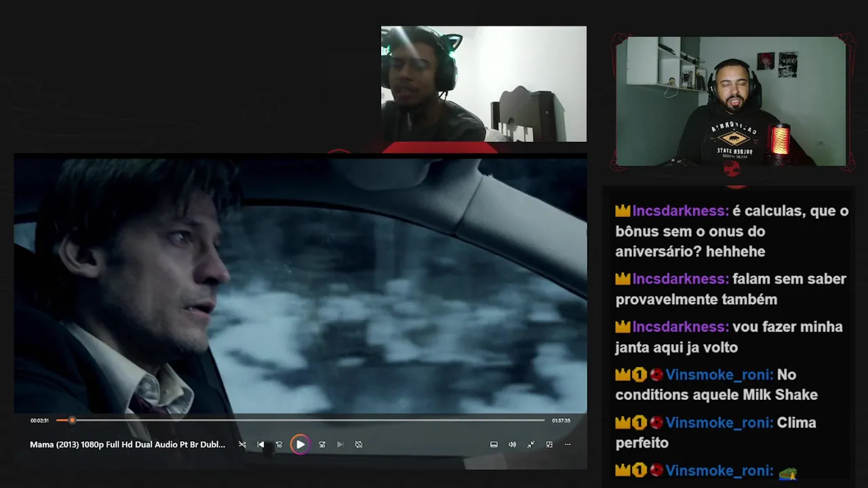Click the 'provavelmente também' chat text

tap(696, 300)
